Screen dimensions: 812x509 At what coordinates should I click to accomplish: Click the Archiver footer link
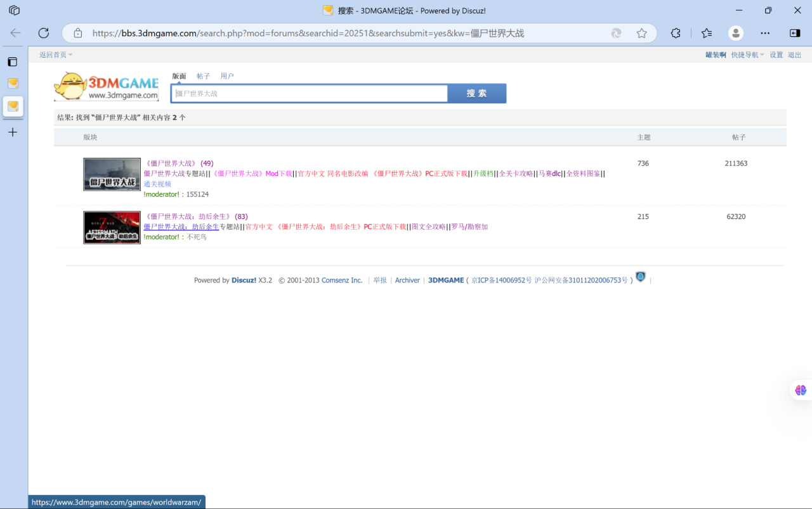[407, 281]
